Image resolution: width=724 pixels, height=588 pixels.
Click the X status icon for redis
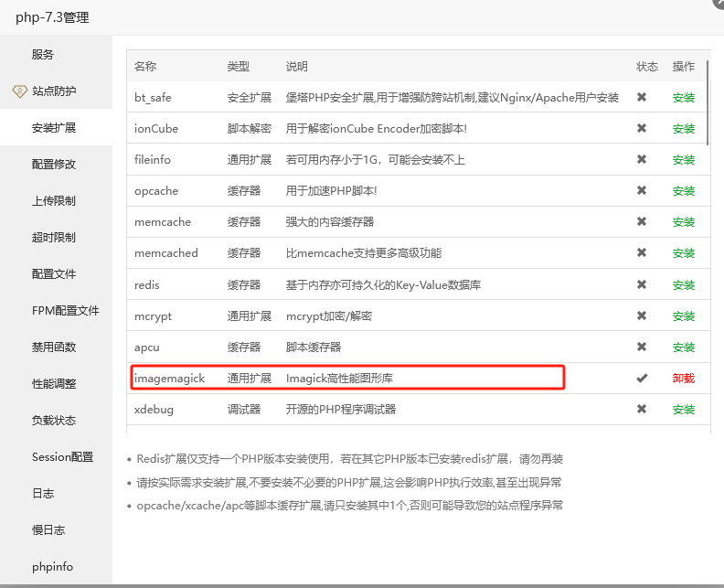642,284
